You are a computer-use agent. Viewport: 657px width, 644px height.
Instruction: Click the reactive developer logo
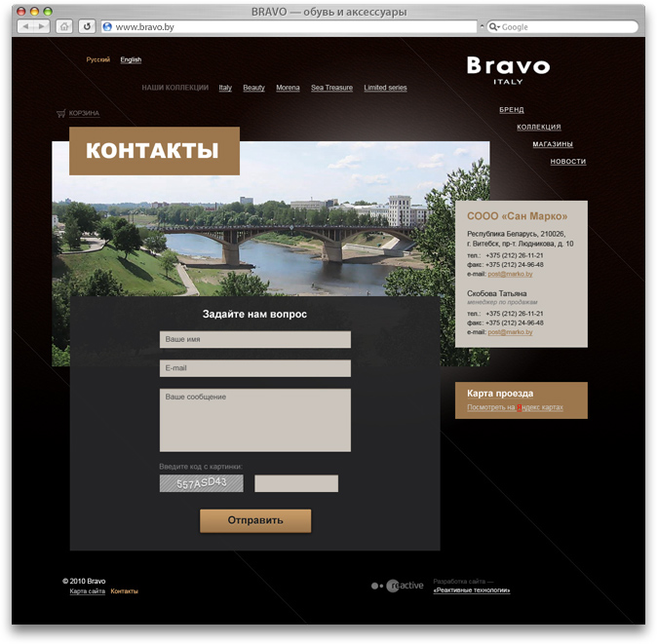click(397, 586)
